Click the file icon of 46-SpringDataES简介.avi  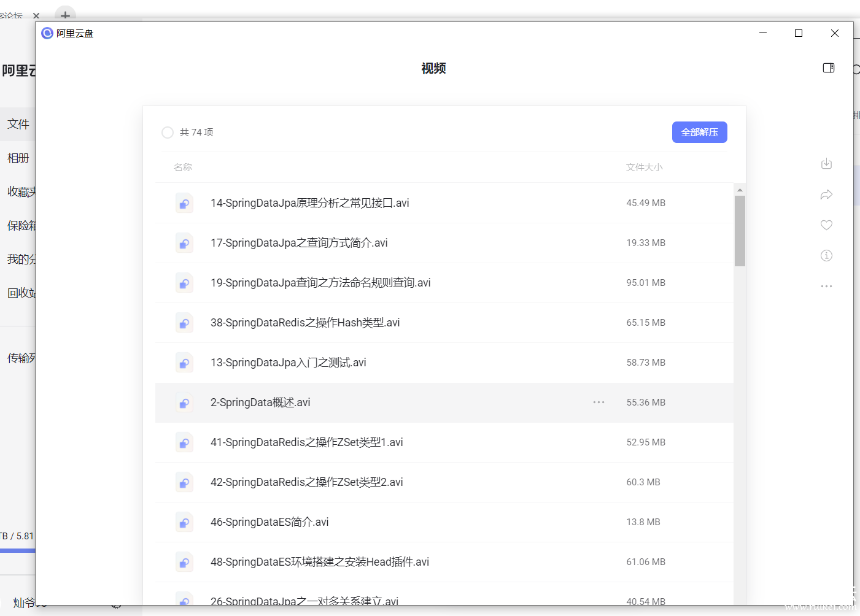[184, 522]
